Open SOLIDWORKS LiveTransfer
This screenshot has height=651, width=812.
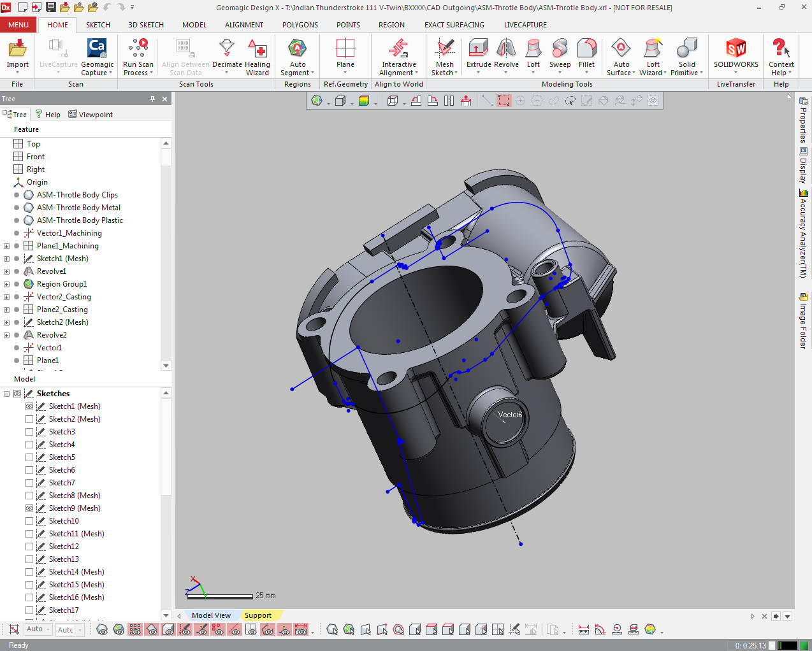[736, 53]
